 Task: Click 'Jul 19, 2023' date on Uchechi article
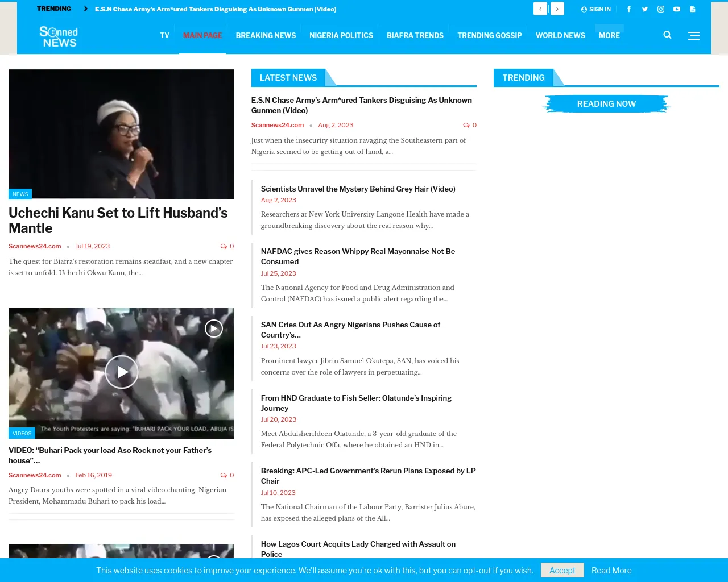(x=93, y=246)
